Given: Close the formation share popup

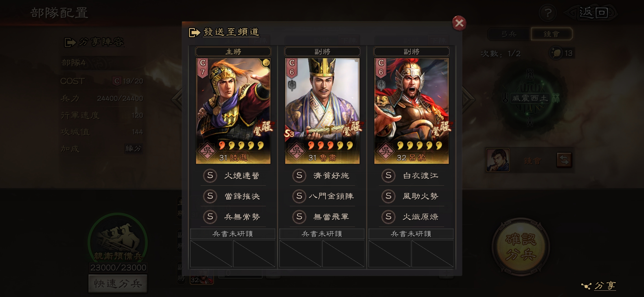Looking at the screenshot, I should (459, 23).
